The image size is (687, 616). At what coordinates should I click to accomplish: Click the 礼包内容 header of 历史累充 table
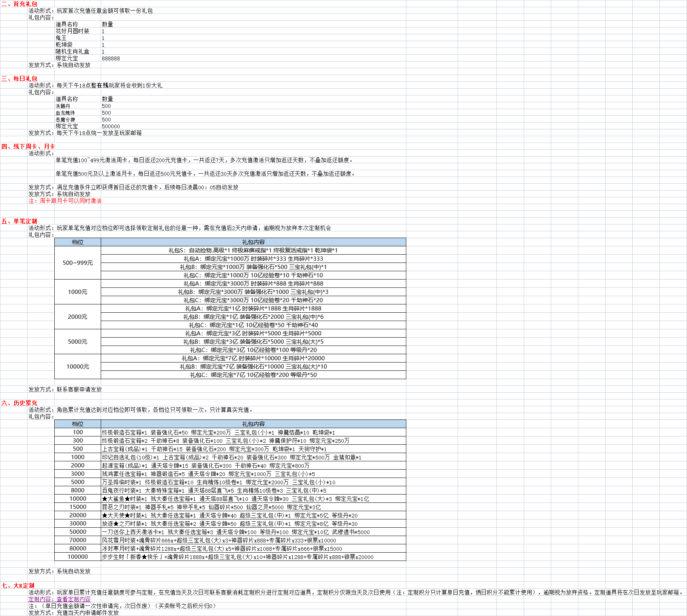click(x=253, y=424)
